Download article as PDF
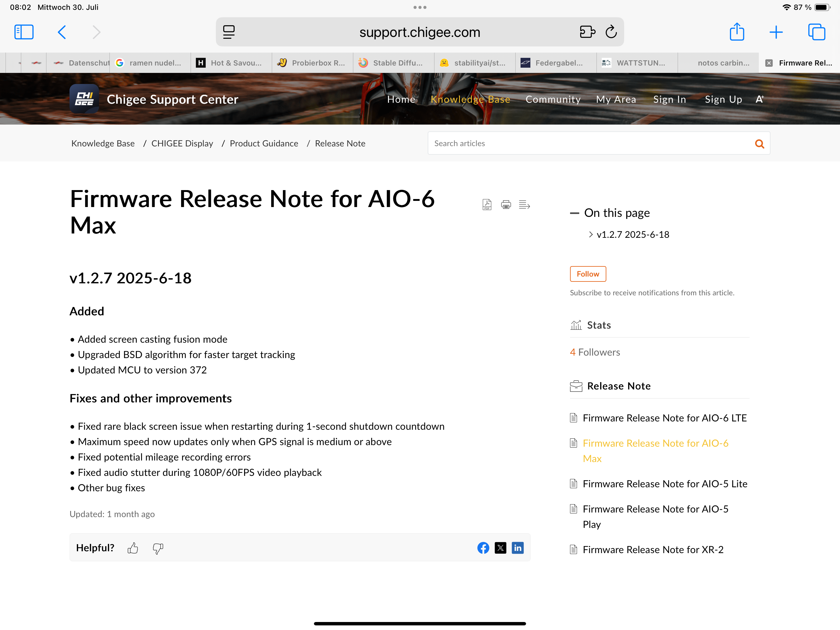The image size is (840, 630). tap(487, 205)
